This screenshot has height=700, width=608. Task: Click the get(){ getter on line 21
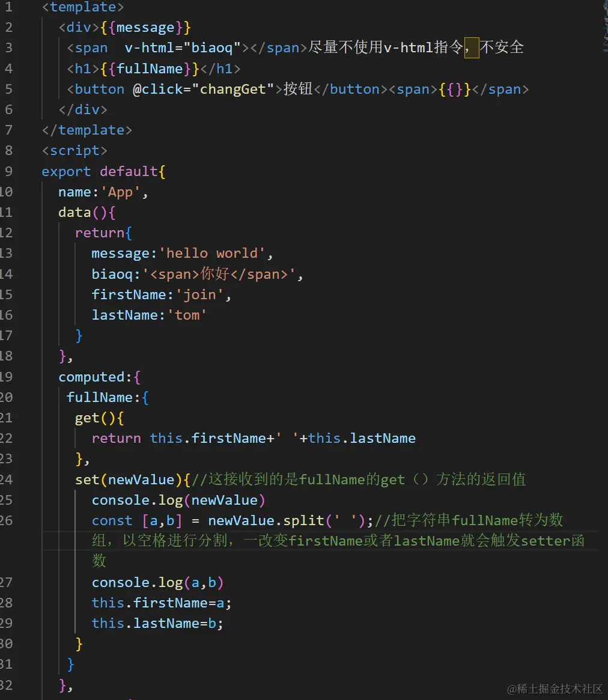tap(99, 418)
